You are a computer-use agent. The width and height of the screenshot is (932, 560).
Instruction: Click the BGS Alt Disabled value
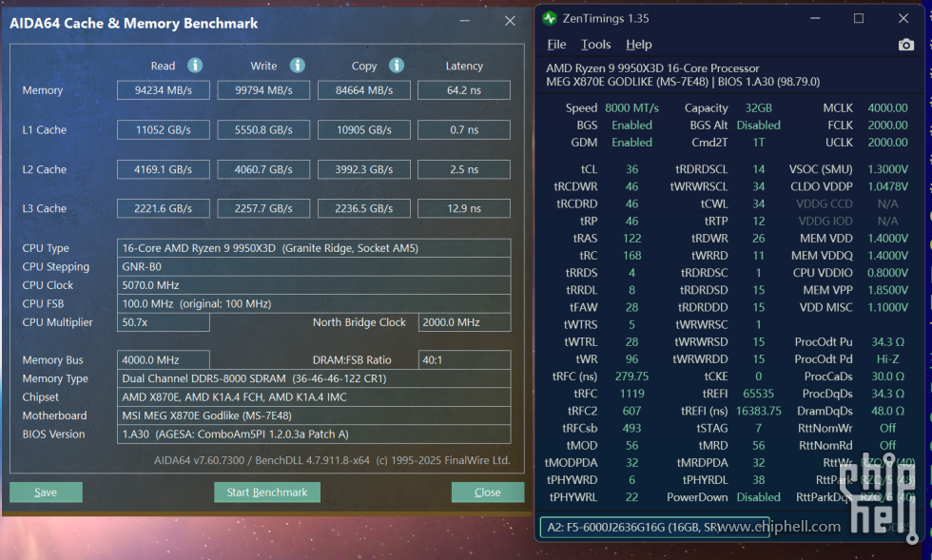click(x=759, y=126)
